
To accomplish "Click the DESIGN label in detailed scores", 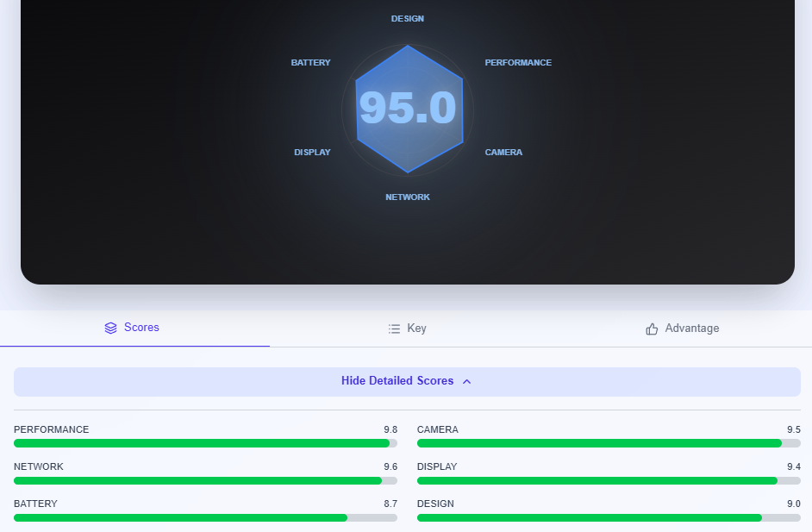I will click(435, 504).
